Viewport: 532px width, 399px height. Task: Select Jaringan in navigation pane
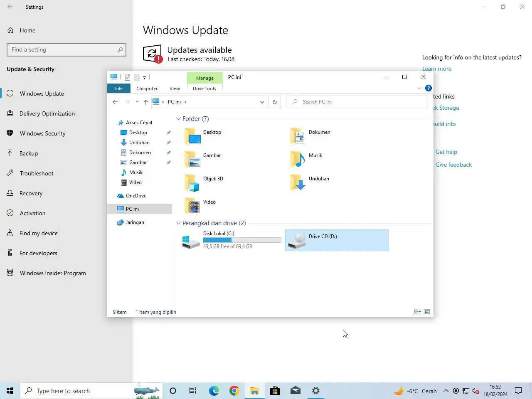point(135,222)
